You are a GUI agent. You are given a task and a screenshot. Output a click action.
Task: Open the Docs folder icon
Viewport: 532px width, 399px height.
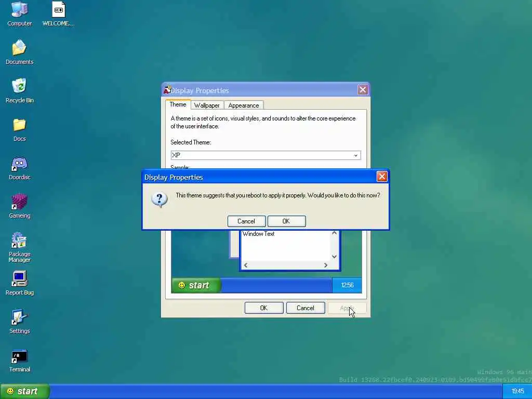pyautogui.click(x=19, y=129)
